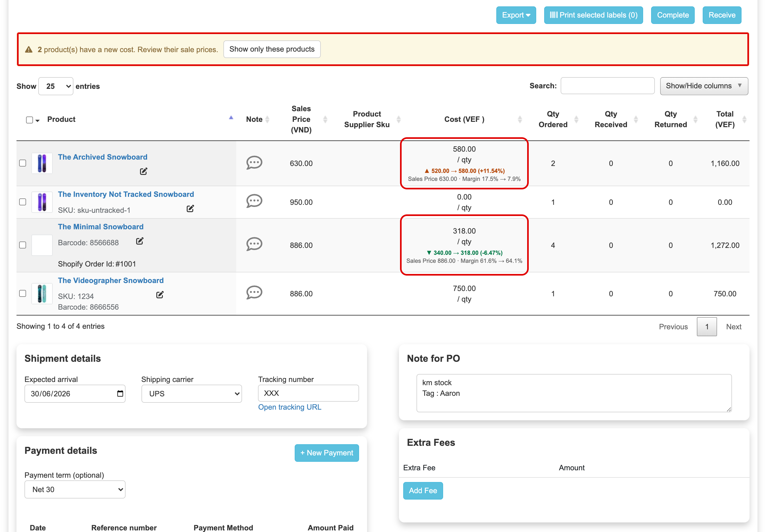
Task: Edit Inventory Not Tracked Snowboard pencil icon
Action: (190, 209)
